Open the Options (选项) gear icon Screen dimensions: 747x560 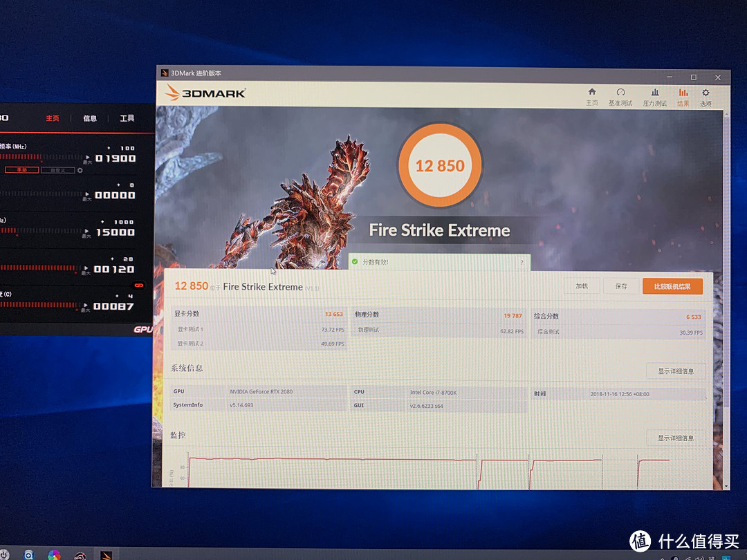pos(705,93)
